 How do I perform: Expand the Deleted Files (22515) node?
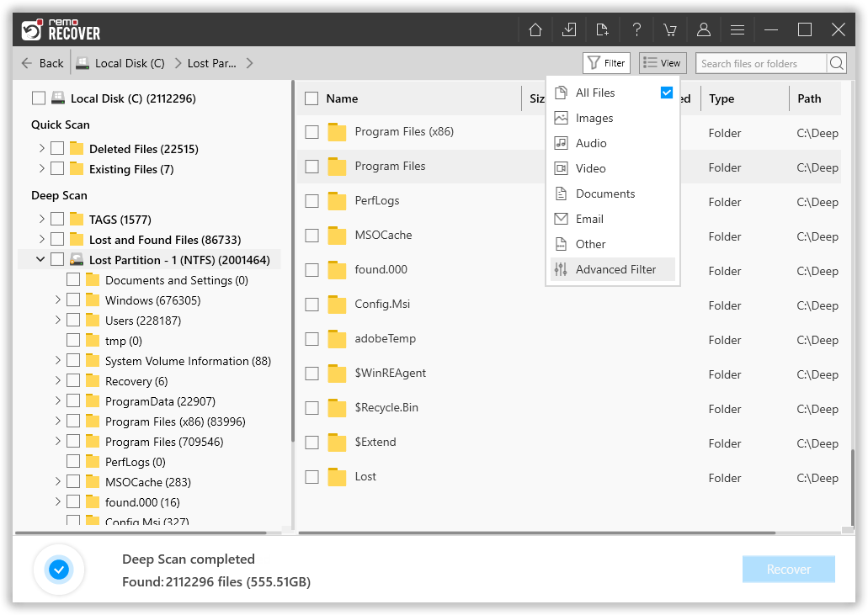tap(41, 148)
